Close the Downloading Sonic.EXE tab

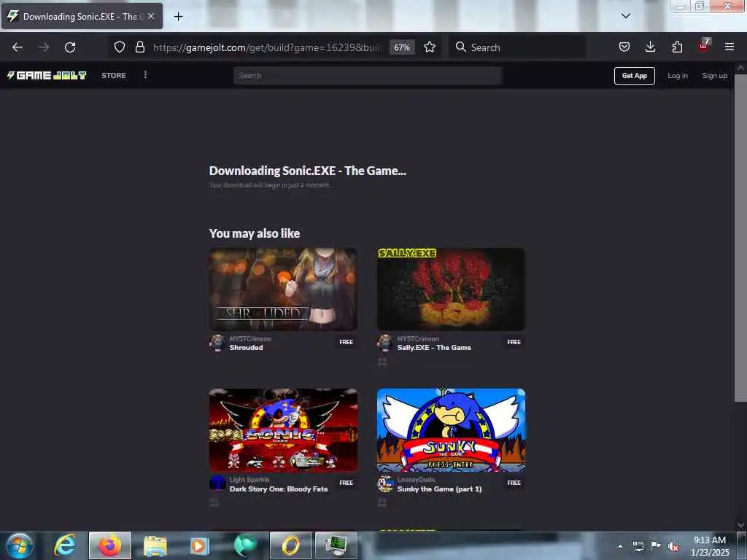[x=150, y=16]
